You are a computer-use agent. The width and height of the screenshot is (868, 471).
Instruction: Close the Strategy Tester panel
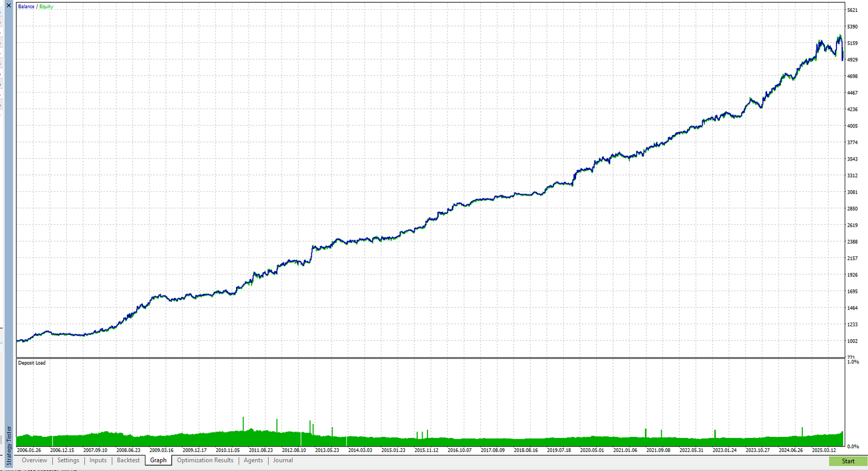[8, 5]
